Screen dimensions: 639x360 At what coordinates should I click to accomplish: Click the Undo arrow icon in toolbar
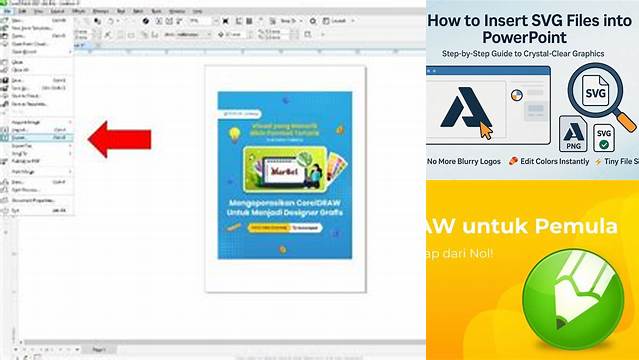coord(111,21)
